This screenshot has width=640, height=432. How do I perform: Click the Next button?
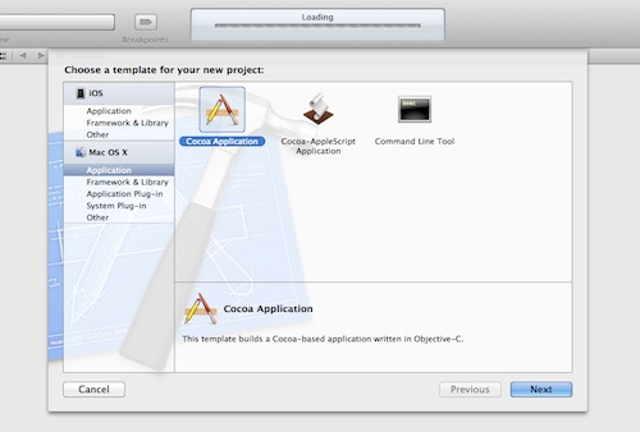click(x=541, y=390)
